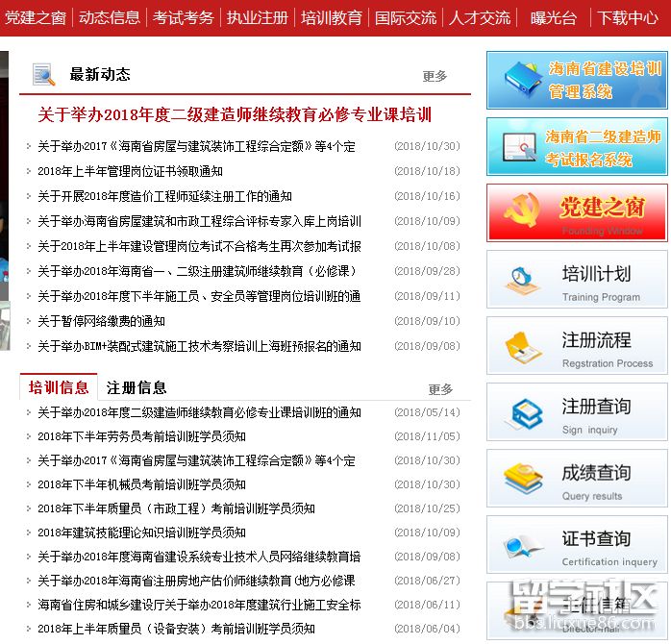Click the stacked books icon for 成绩查询

(523, 479)
